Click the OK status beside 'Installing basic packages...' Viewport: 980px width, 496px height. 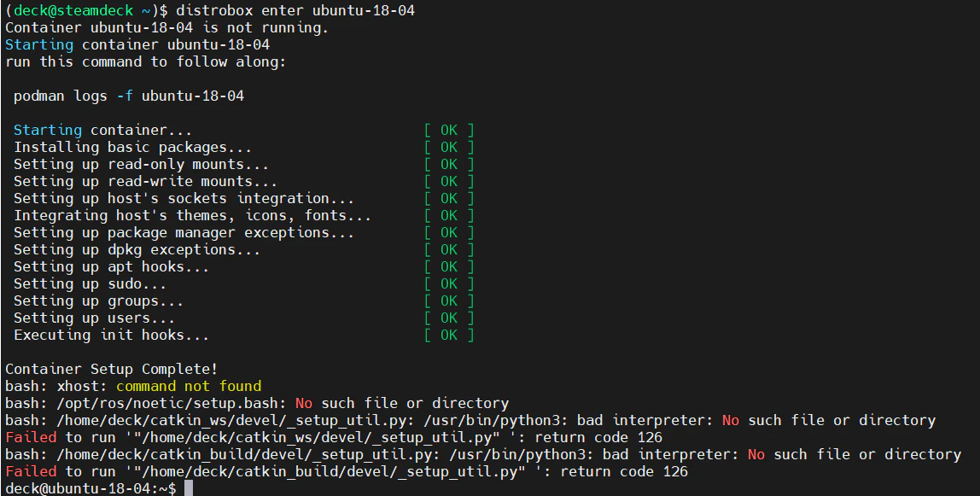449,147
